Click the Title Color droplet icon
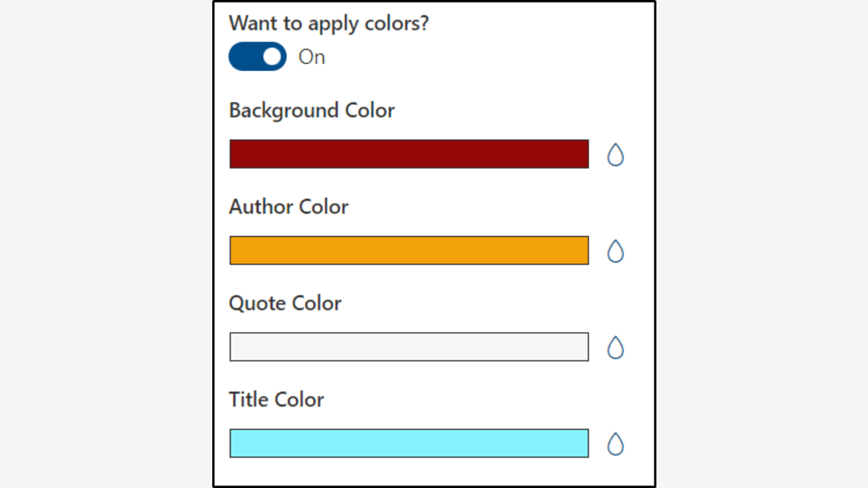Screen dimensions: 868x488 pyautogui.click(x=615, y=444)
